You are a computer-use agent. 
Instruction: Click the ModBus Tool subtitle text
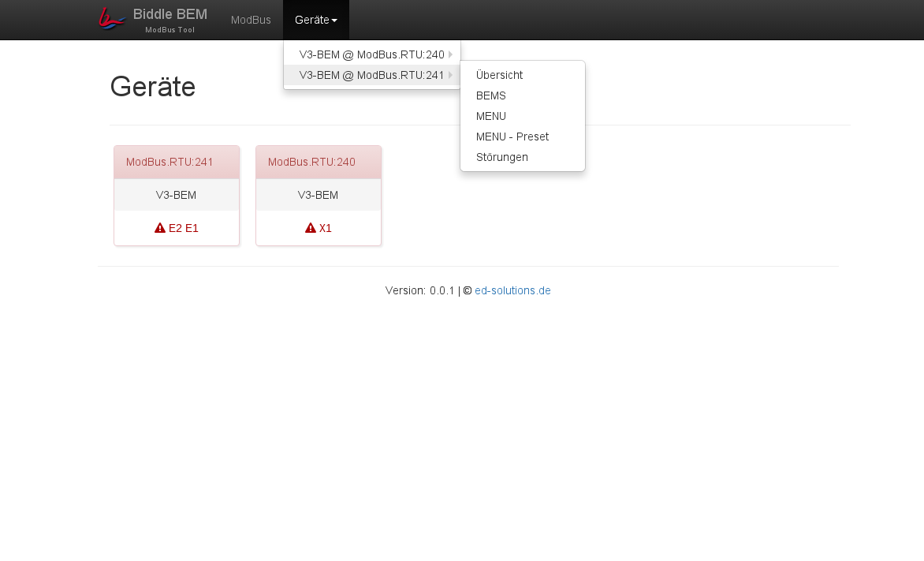[170, 30]
